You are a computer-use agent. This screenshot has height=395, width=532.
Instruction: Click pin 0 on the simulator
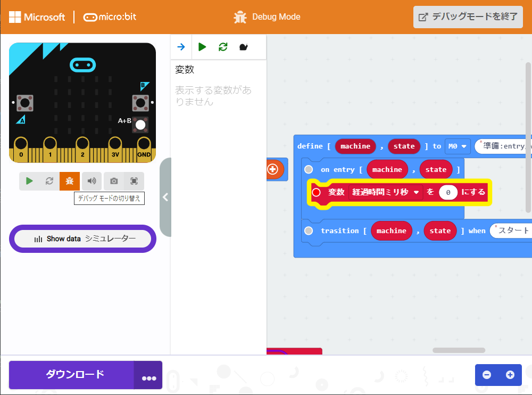click(21, 150)
